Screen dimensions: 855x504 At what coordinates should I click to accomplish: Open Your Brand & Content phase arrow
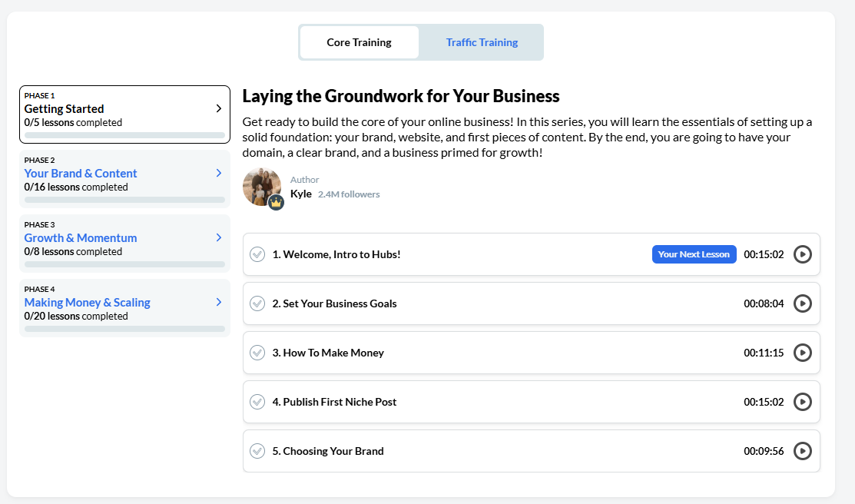click(219, 174)
